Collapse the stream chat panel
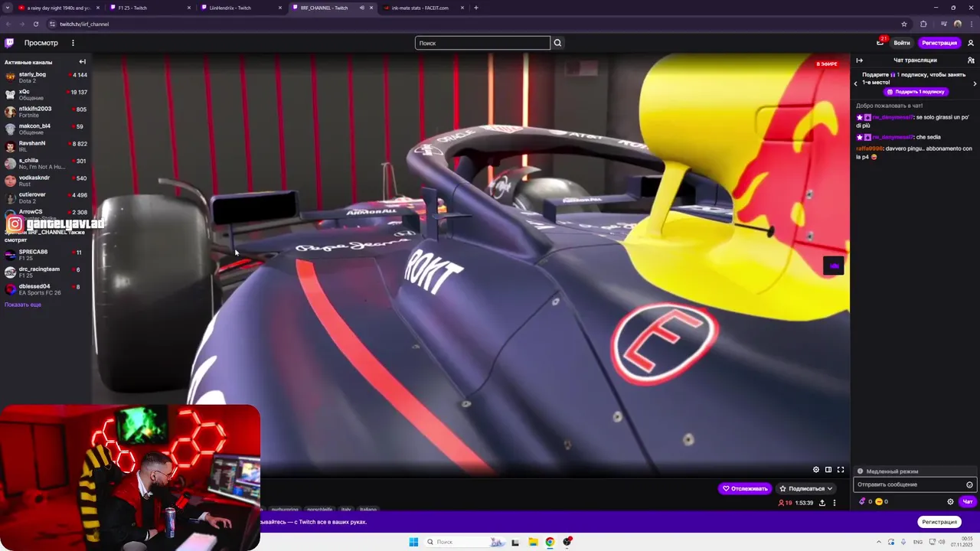The image size is (980, 551). [859, 60]
